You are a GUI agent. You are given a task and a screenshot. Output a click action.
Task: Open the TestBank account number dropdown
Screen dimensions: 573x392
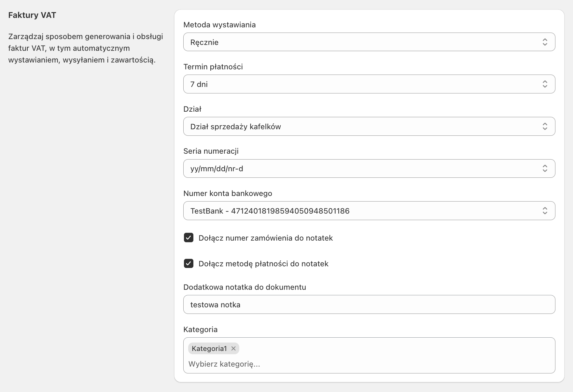[x=358, y=211]
